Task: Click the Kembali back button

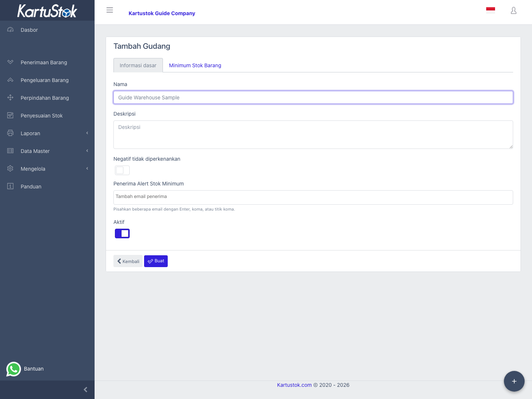Action: tap(128, 261)
